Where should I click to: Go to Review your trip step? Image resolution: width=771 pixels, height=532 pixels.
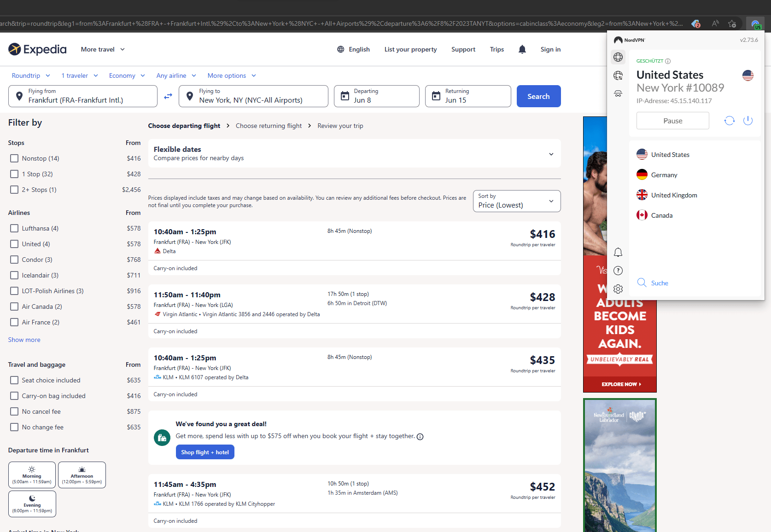tap(340, 126)
